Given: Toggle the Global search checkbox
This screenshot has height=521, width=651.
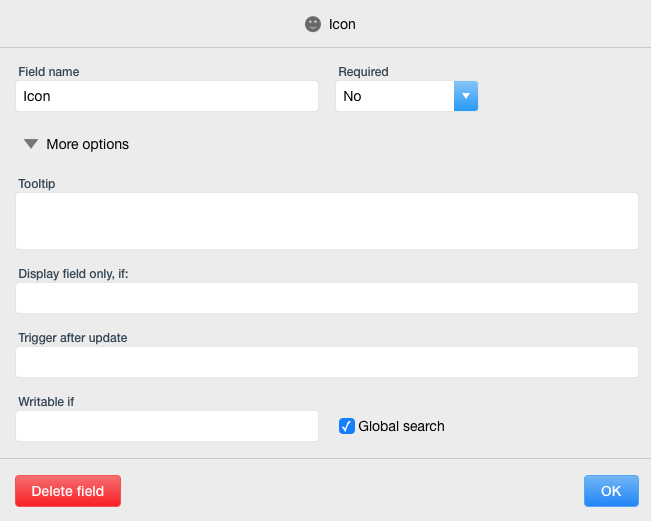Looking at the screenshot, I should [x=347, y=426].
